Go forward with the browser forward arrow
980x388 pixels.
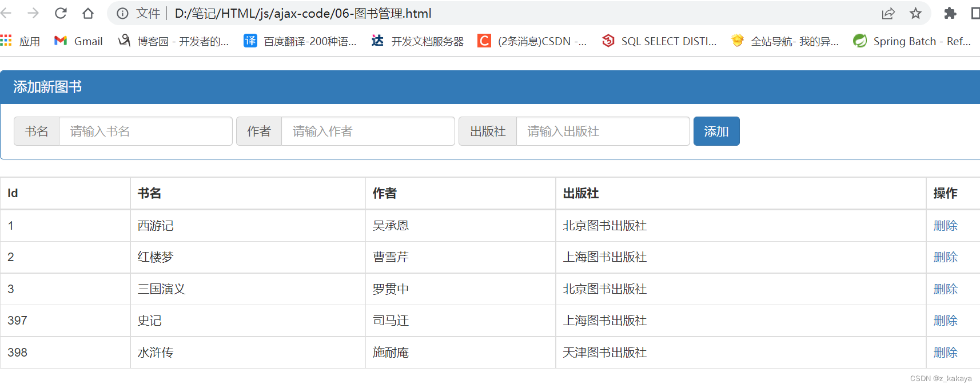(x=33, y=13)
